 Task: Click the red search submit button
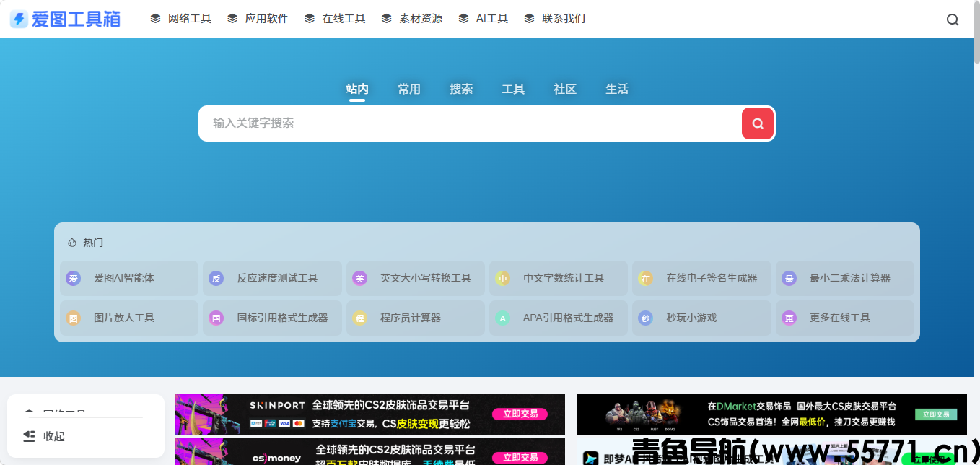758,123
